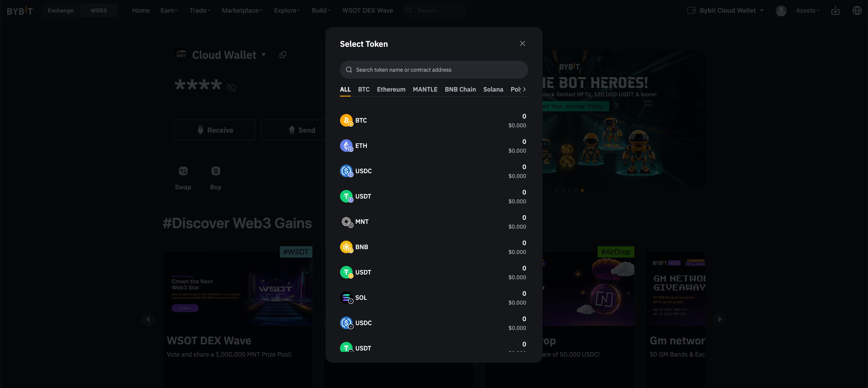Click the Cloud Wallet Bybit avatar
This screenshot has width=868, height=388.
pos(181,55)
